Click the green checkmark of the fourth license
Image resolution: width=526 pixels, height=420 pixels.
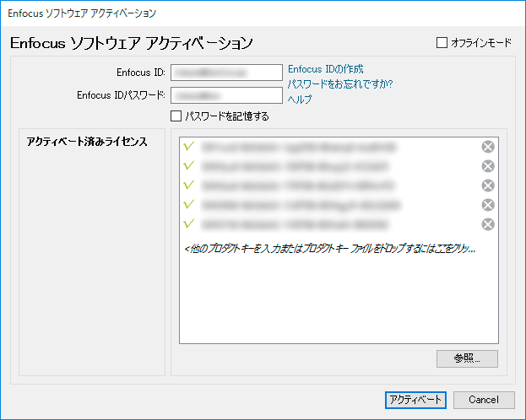pos(189,204)
